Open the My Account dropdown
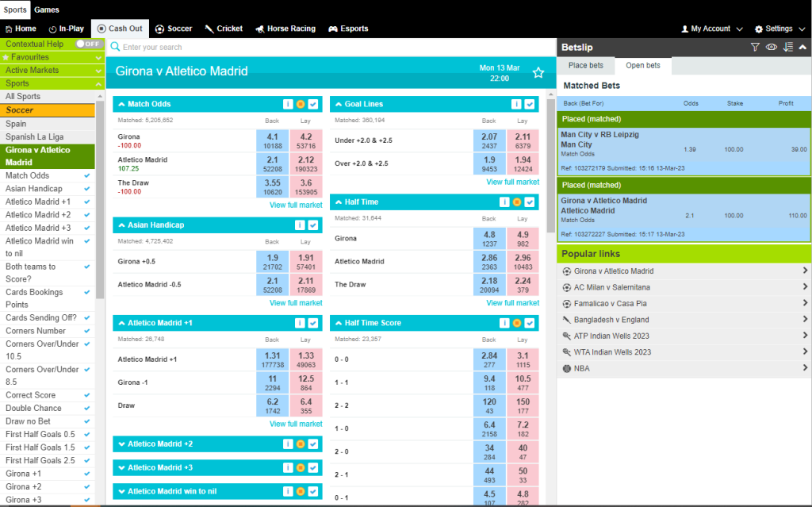The height and width of the screenshot is (507, 812). pos(712,29)
